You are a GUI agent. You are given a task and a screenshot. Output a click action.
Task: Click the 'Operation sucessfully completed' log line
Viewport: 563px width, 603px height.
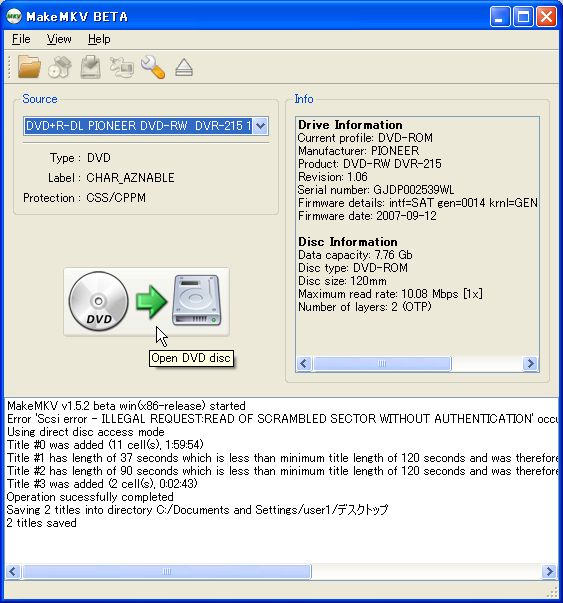pos(90,497)
